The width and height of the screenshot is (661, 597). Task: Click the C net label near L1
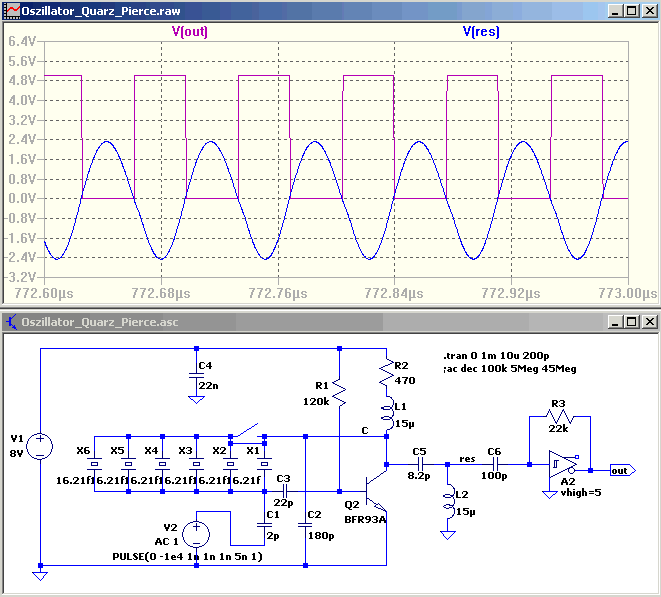coord(365,430)
